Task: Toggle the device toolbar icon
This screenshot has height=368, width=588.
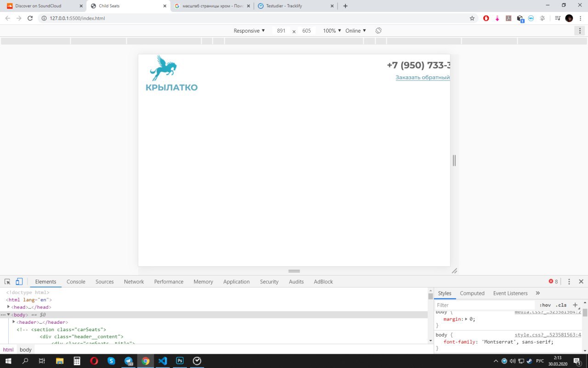Action: point(19,282)
